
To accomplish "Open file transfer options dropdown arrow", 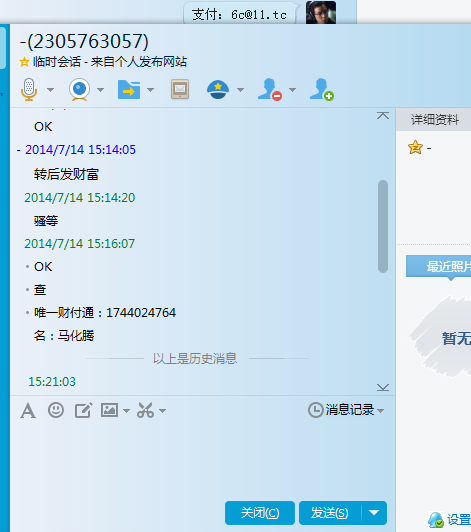I will click(x=151, y=90).
